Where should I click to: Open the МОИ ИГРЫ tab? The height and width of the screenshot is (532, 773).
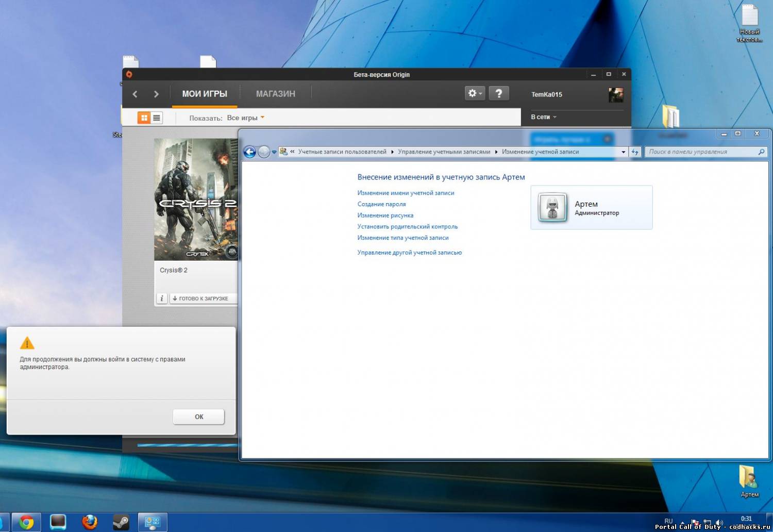point(205,94)
